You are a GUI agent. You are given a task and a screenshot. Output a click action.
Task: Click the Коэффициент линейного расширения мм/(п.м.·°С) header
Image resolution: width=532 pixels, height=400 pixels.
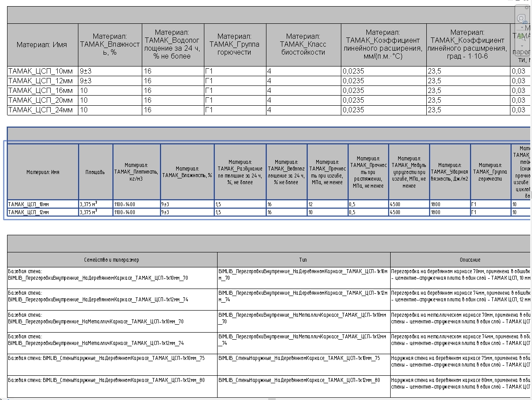(384, 44)
